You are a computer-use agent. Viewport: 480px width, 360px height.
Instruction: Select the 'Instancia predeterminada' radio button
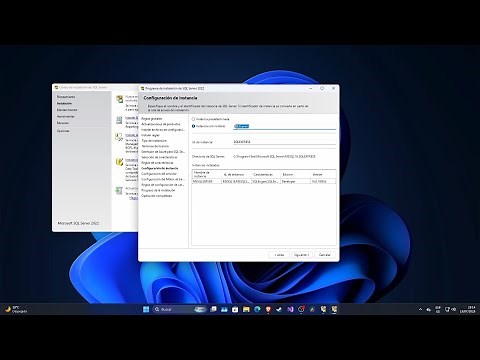coord(193,119)
